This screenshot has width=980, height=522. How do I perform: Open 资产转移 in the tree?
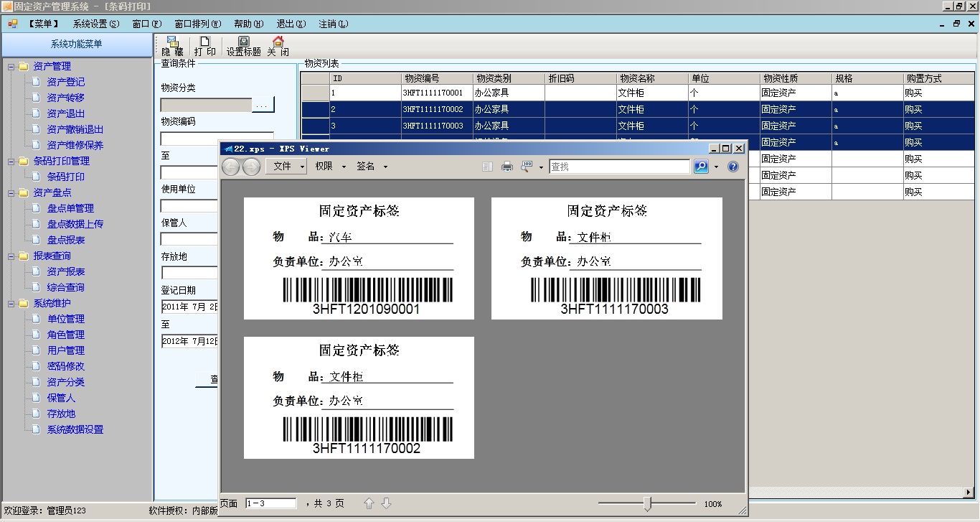(x=66, y=98)
